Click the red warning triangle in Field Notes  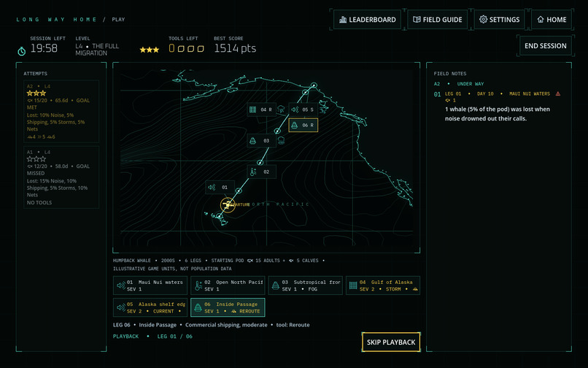pos(558,93)
